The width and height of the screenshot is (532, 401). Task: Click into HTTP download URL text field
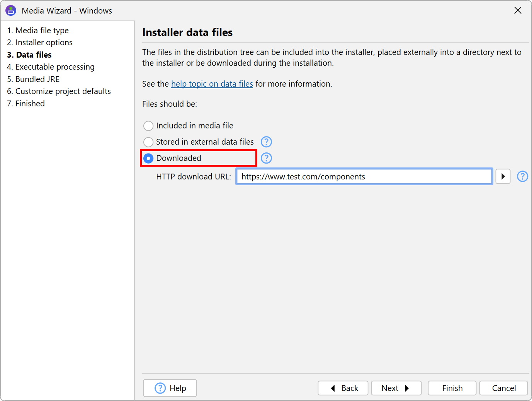point(364,177)
